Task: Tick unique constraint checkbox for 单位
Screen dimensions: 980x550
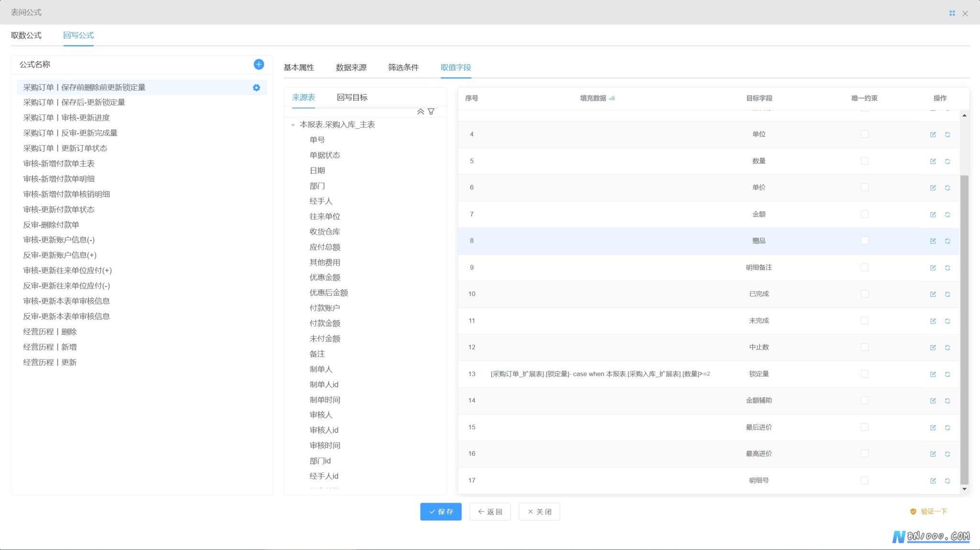Action: click(x=865, y=134)
